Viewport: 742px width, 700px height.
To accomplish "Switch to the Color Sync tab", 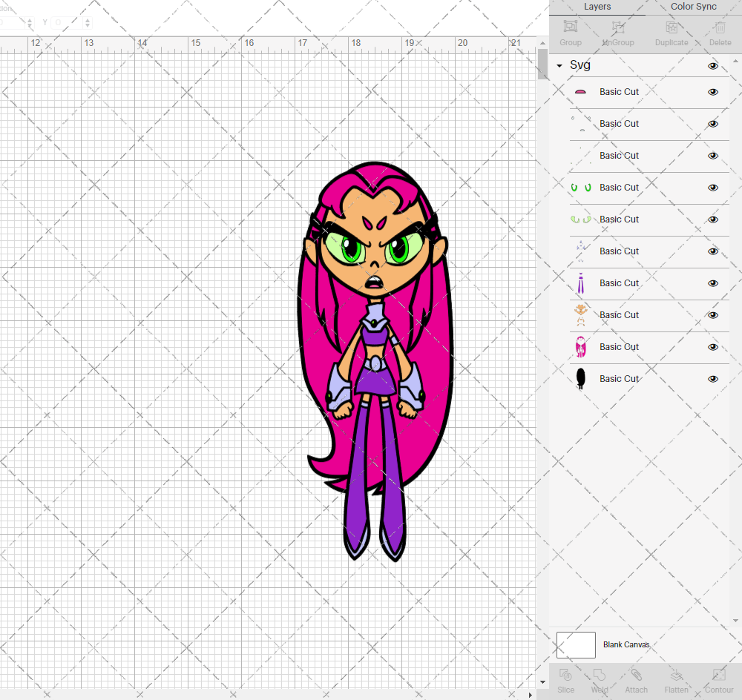I will [693, 7].
